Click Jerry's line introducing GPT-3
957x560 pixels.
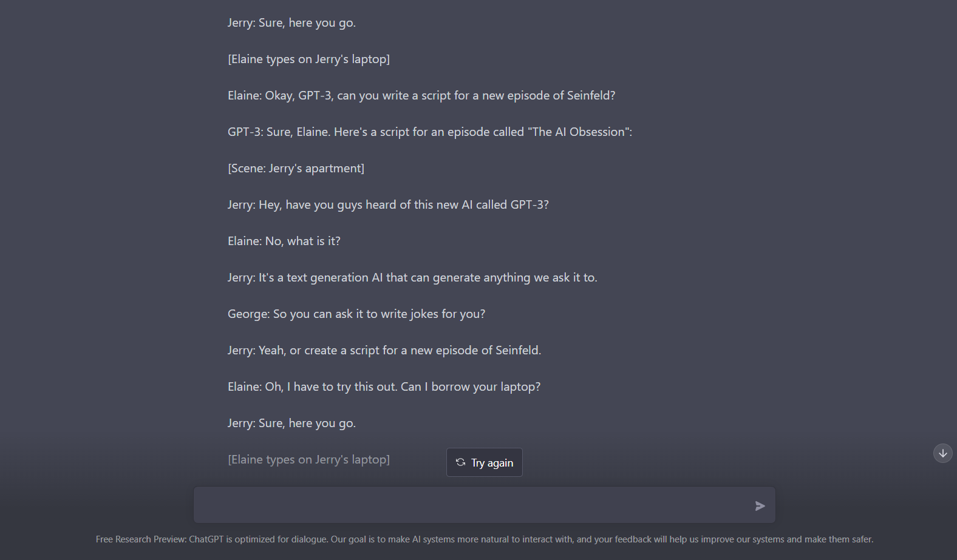pos(388,204)
